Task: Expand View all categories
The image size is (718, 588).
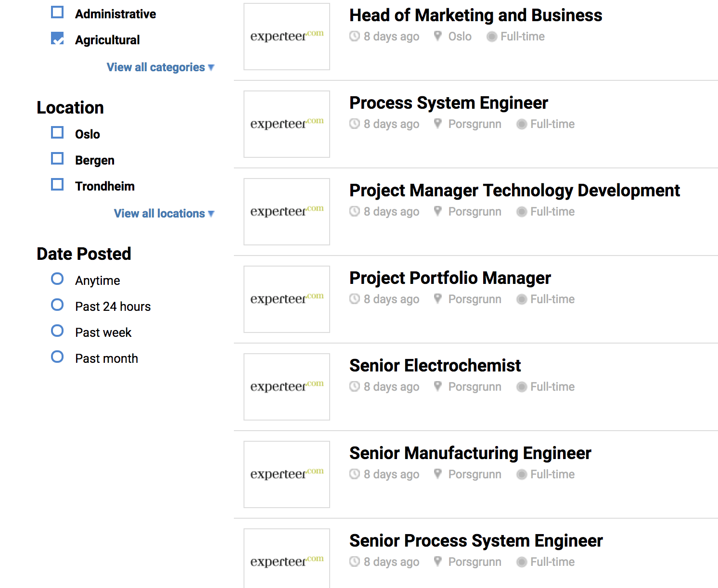Action: click(x=161, y=67)
